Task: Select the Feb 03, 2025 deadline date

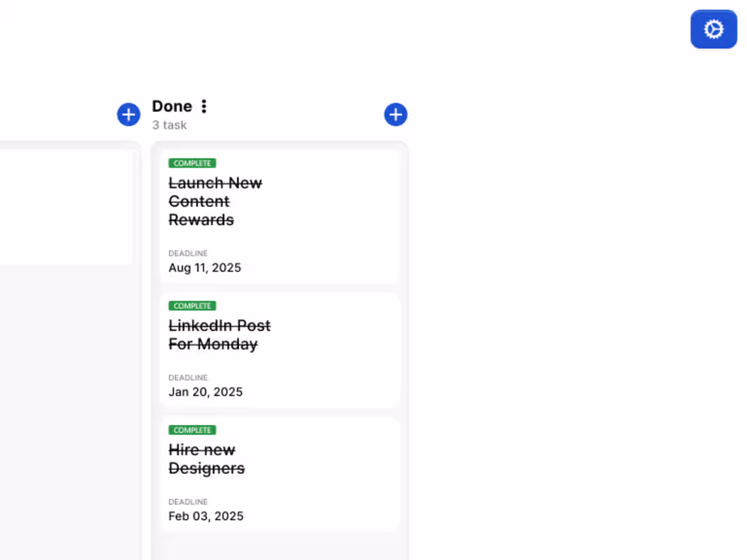Action: tap(206, 516)
